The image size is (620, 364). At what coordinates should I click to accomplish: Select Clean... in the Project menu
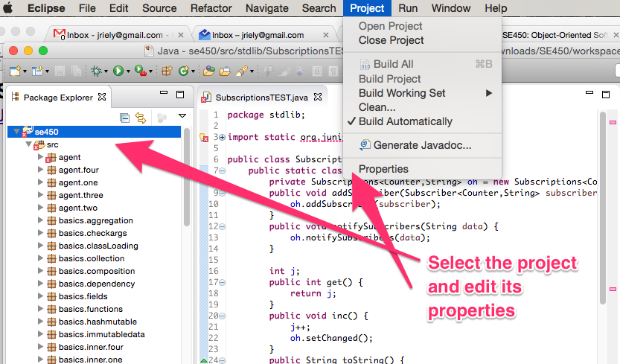pyautogui.click(x=377, y=107)
